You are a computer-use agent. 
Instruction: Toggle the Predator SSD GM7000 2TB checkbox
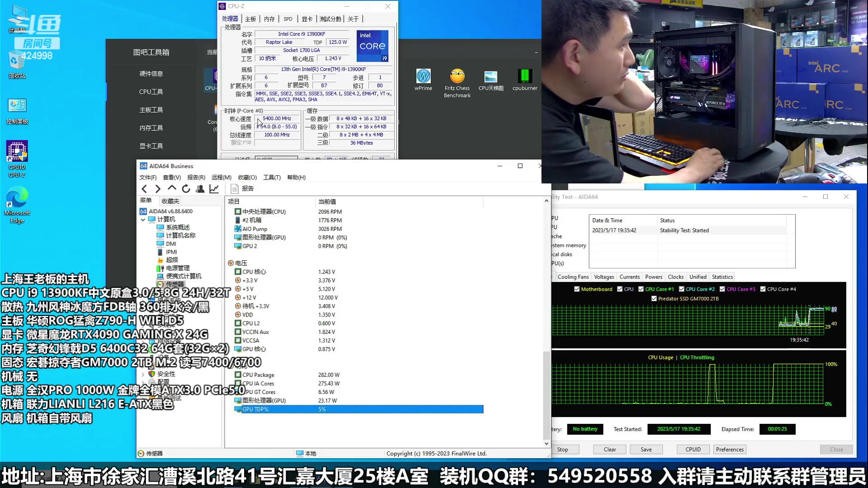click(x=654, y=299)
